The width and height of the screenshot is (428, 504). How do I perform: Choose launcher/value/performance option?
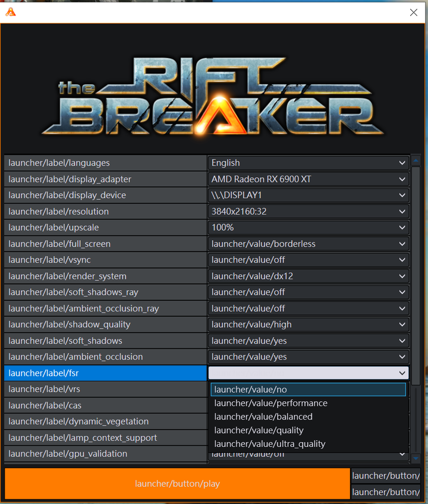308,403
